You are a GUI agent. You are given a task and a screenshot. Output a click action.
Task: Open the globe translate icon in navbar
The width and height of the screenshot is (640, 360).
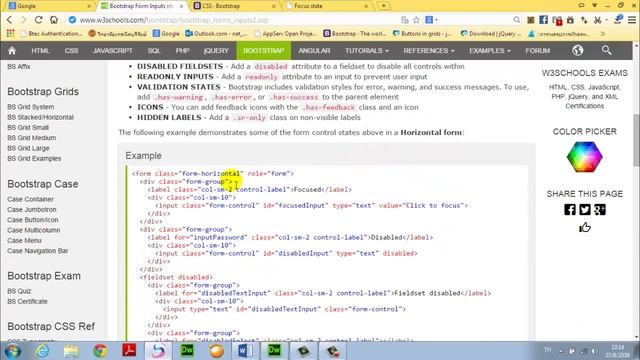click(x=577, y=51)
